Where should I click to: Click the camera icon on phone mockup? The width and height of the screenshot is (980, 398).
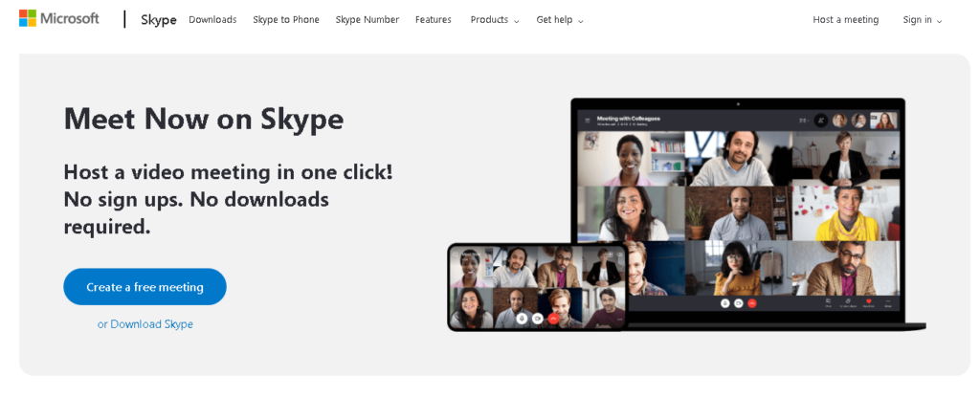click(538, 319)
